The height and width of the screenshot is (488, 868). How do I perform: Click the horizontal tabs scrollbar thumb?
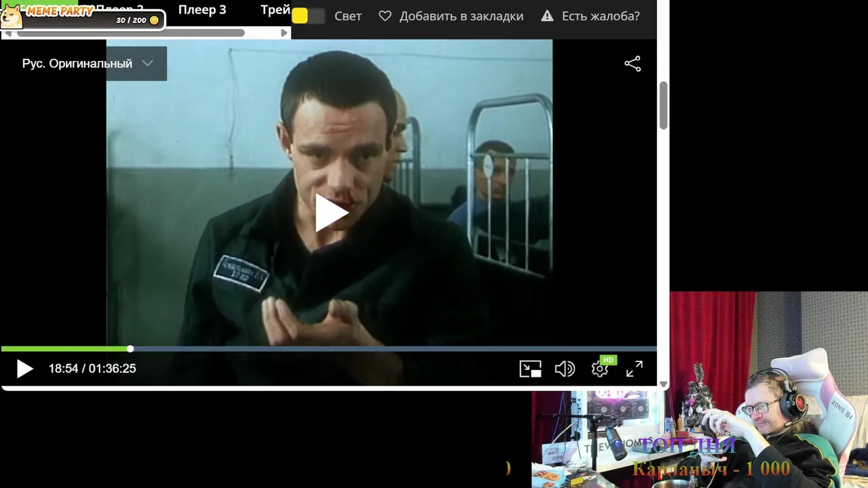click(x=130, y=33)
